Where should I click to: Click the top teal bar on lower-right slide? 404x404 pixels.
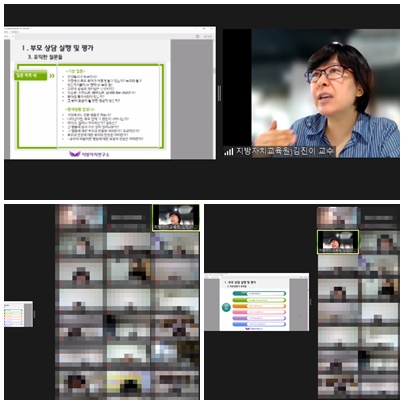click(x=259, y=294)
